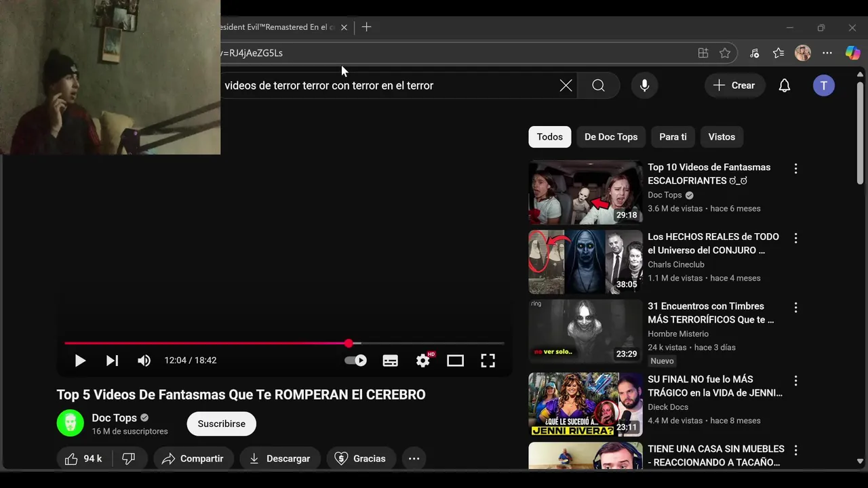
Task: Open options for SU FINAL NO fue video
Action: [x=795, y=381]
